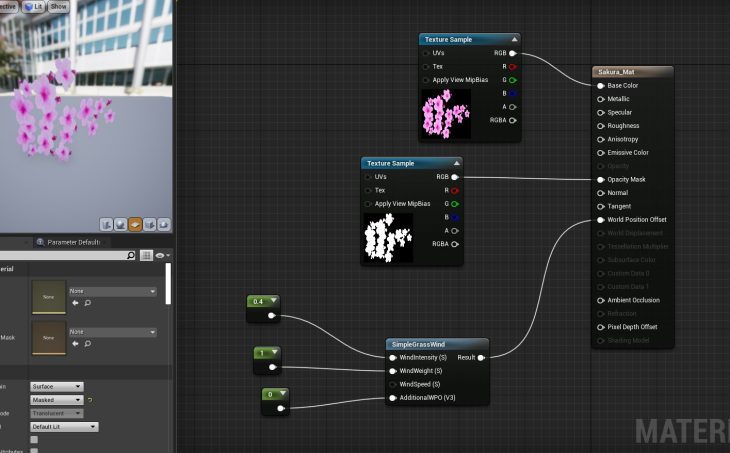Open the Surface material domain dropdown

pos(56,386)
